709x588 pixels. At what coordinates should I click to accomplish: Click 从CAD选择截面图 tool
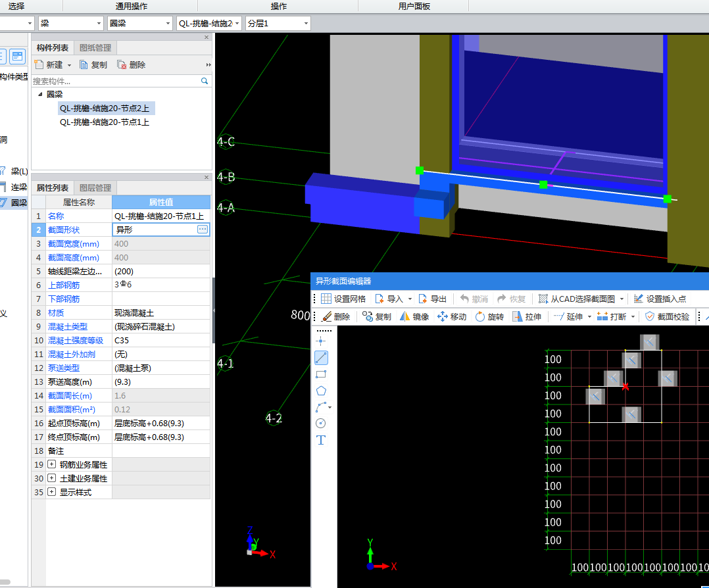(x=577, y=299)
